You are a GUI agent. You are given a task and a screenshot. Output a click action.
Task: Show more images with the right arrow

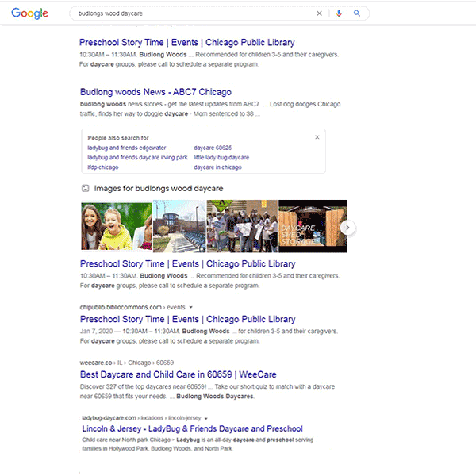[x=348, y=228]
